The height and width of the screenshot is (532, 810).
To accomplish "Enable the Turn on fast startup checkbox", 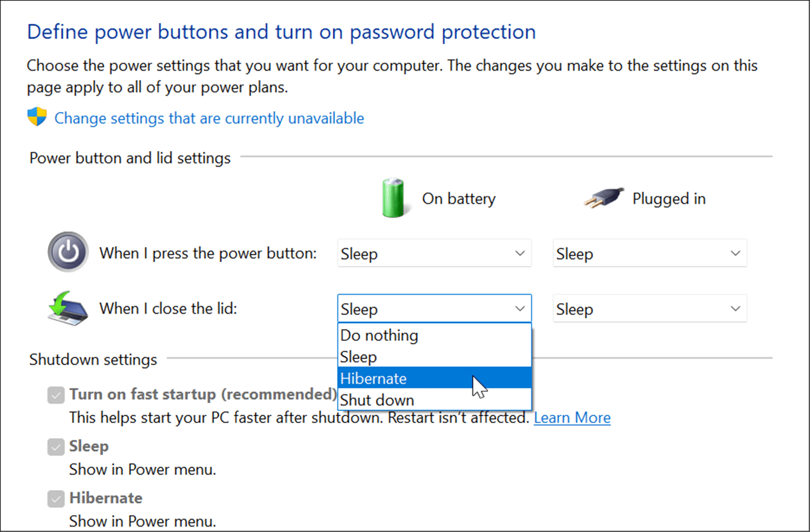I will click(55, 394).
